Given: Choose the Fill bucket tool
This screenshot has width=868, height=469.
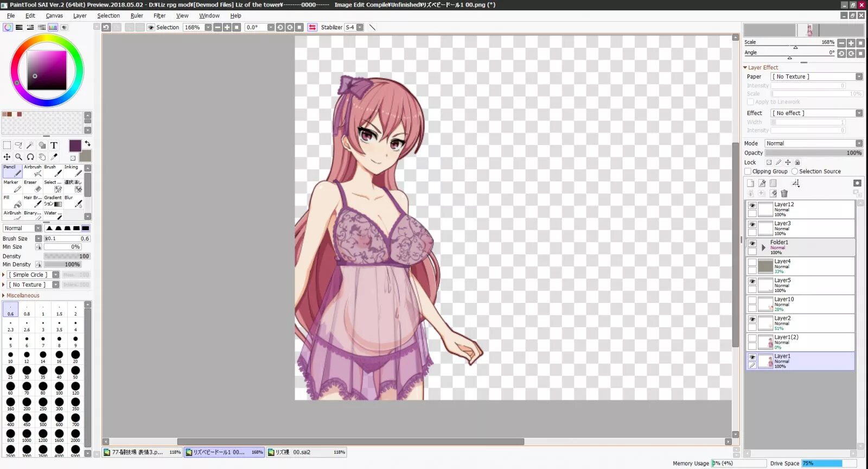Looking at the screenshot, I should [12, 201].
